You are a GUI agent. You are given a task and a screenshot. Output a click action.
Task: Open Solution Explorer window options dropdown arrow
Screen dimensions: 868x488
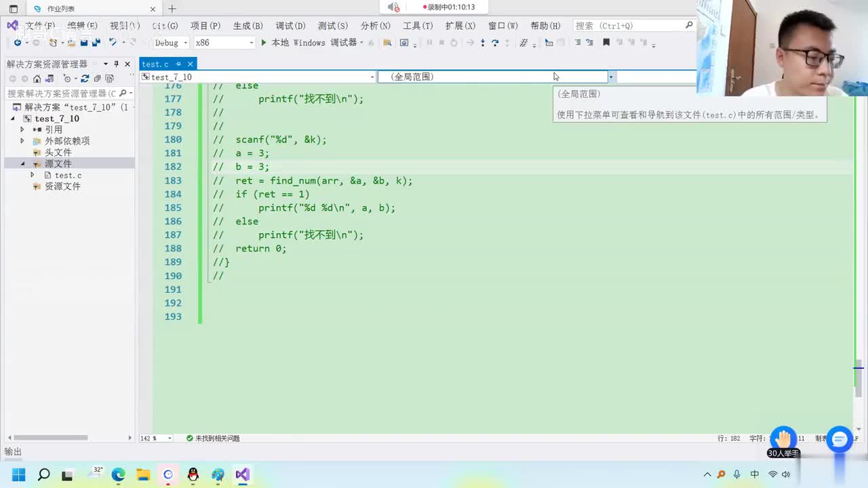[105, 64]
